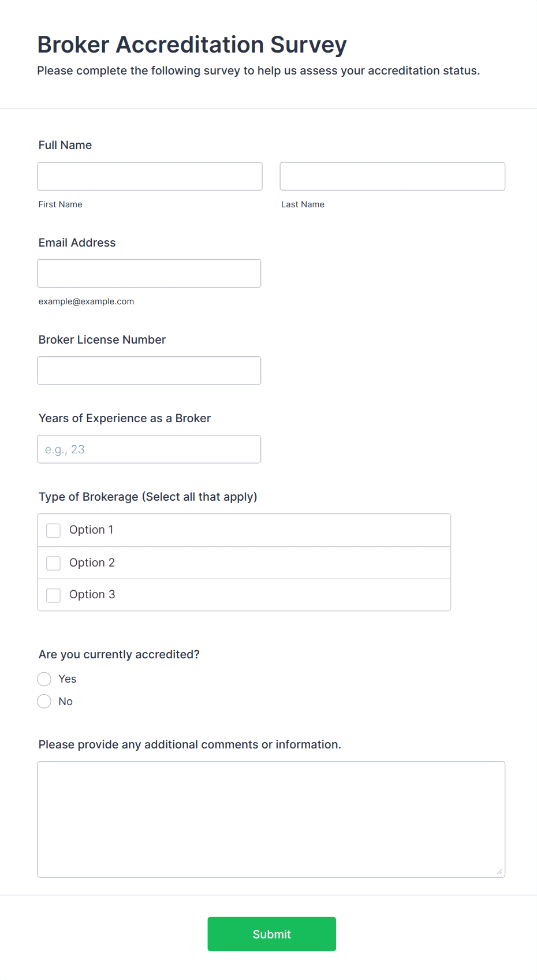Click the First Name input field
Screen dimensions: 537x980
point(150,176)
